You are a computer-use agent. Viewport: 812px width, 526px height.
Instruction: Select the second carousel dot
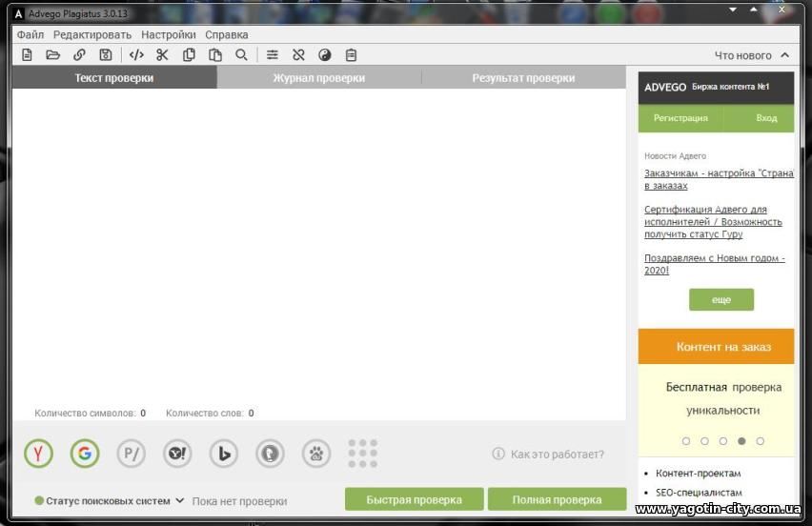coord(704,441)
